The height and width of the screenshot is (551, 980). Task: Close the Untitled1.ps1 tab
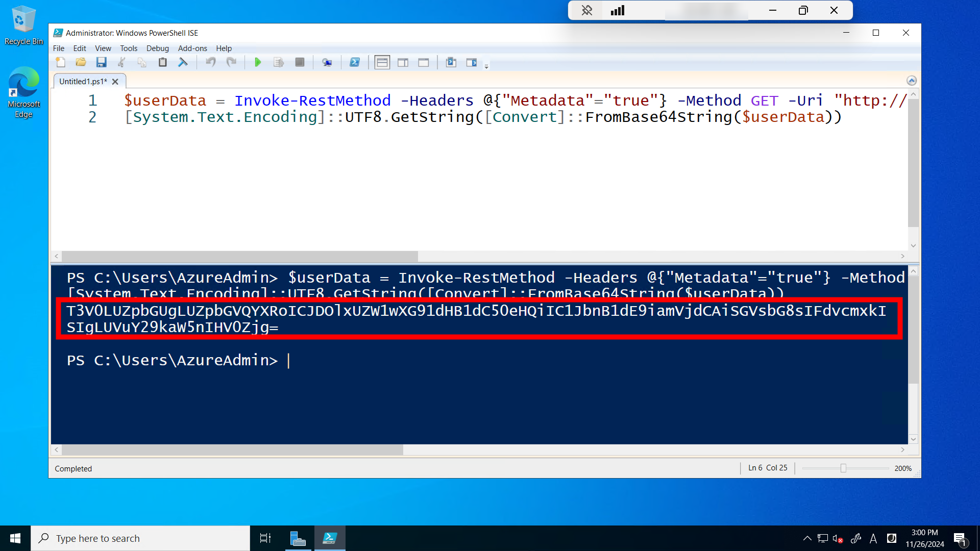pos(115,82)
